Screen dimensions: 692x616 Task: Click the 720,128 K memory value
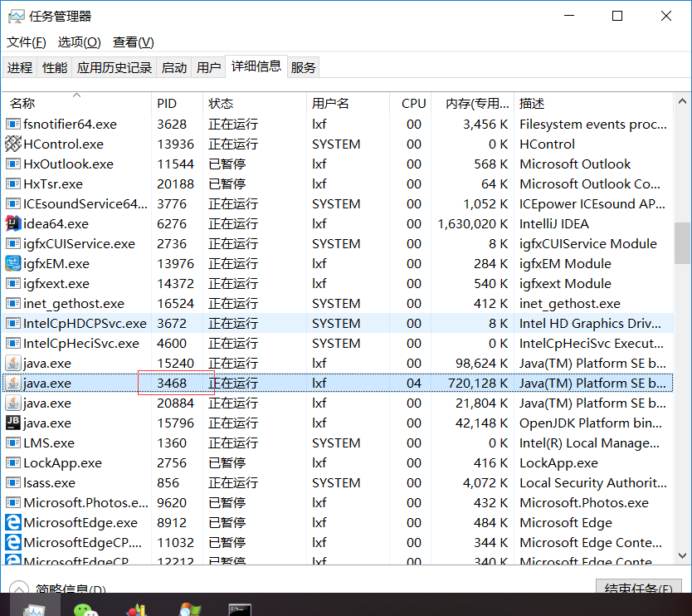(x=478, y=383)
